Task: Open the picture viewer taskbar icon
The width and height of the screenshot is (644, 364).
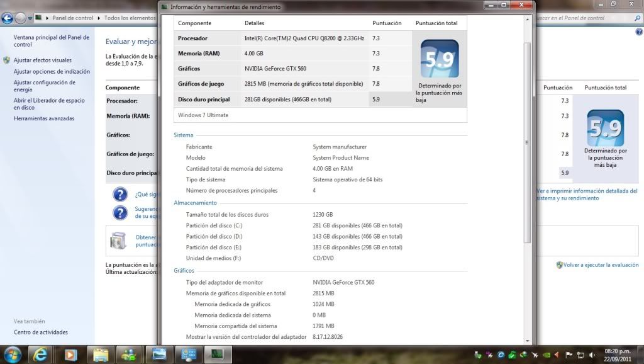Action: (x=159, y=355)
